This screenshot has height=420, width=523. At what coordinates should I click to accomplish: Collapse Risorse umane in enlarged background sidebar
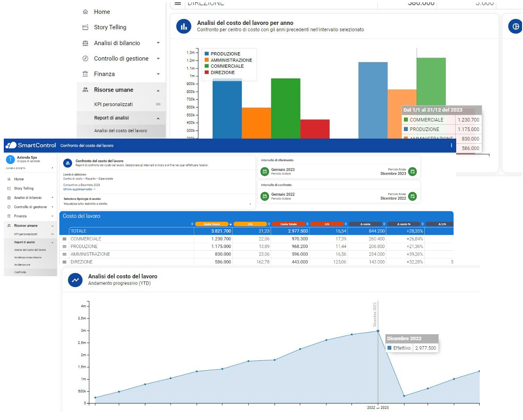coord(158,90)
